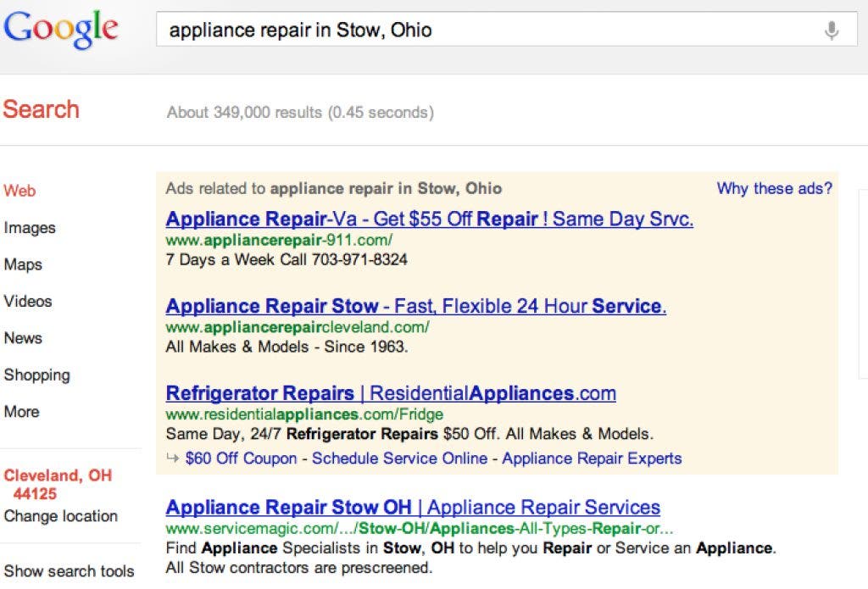The width and height of the screenshot is (868, 589).
Task: Open Appliance Repair Stow 24 Hour Service ad
Action: (415, 306)
